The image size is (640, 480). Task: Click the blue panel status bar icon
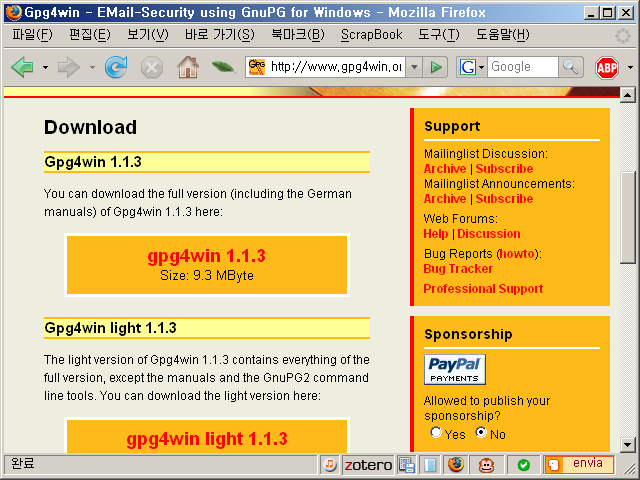pos(430,465)
